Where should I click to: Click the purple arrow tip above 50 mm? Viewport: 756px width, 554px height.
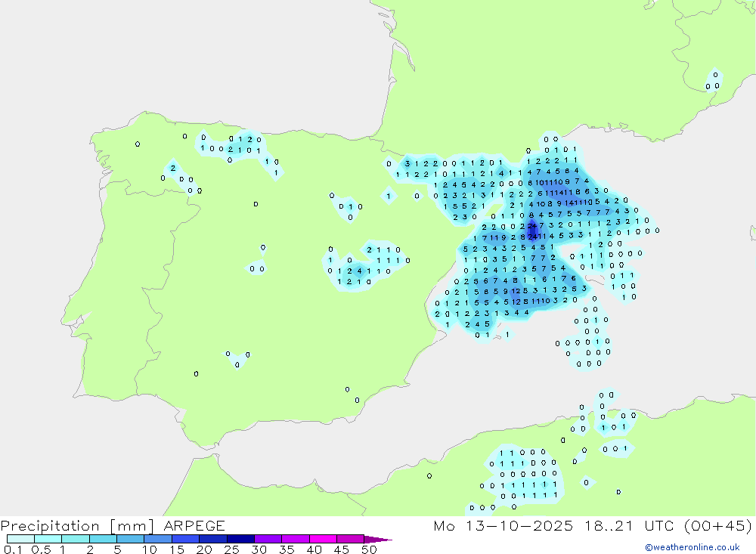tap(378, 539)
